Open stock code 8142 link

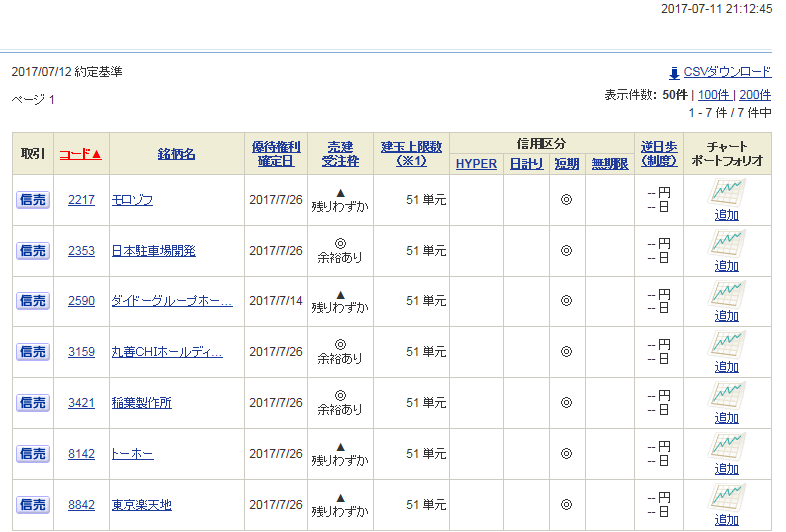click(x=81, y=454)
